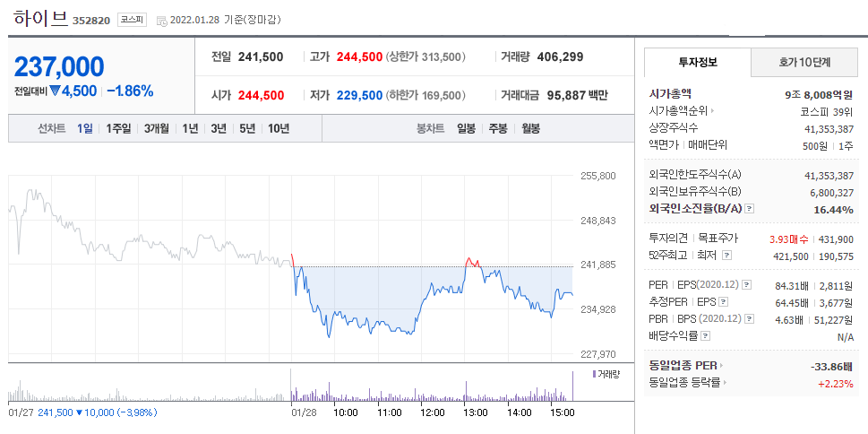Show the 일봉 candlestick chart
Viewport: 868px width, 434px height.
[x=466, y=128]
